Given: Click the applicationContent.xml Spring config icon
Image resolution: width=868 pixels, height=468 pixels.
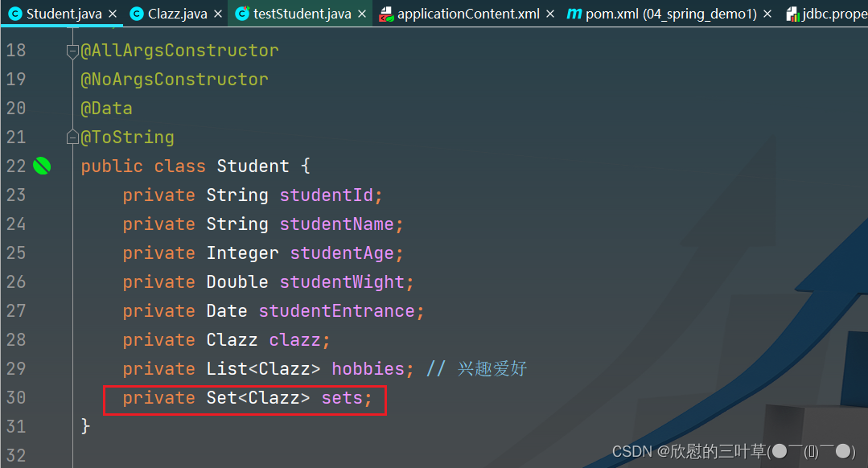Looking at the screenshot, I should 386,14.
